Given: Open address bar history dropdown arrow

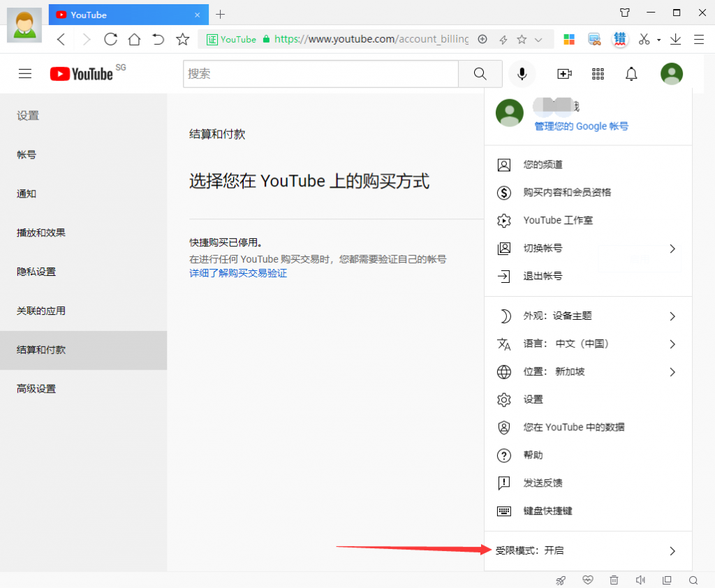Looking at the screenshot, I should [x=538, y=40].
